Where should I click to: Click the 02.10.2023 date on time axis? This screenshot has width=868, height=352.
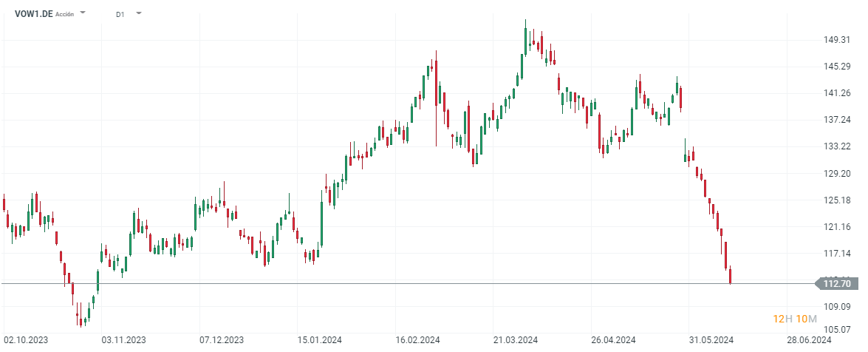click(x=24, y=340)
